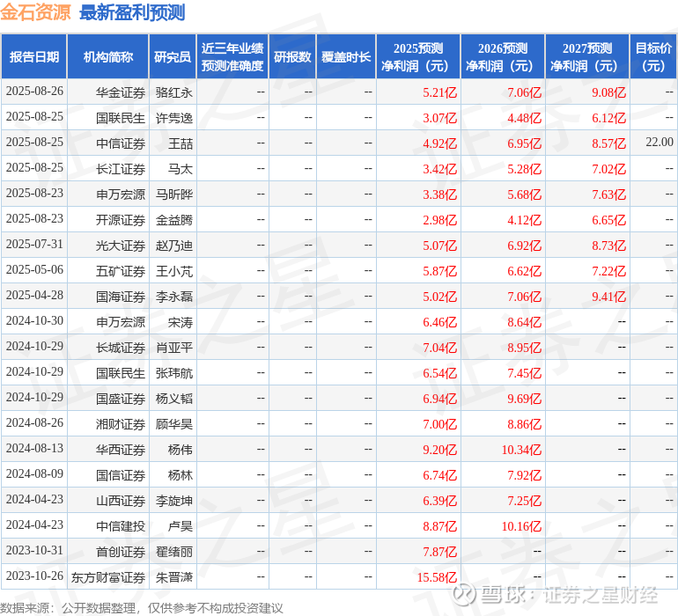This screenshot has width=678, height=616.
Task: Click the 8.64亿 profit value
Action: point(525,322)
